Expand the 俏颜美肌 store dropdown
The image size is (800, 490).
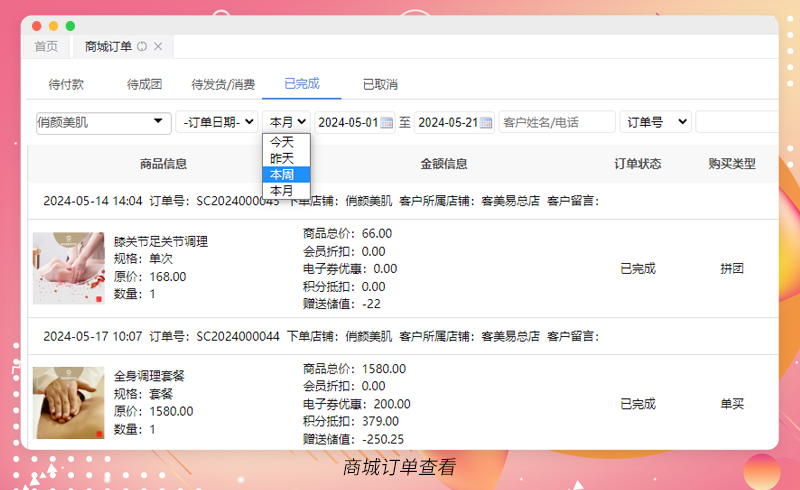102,122
